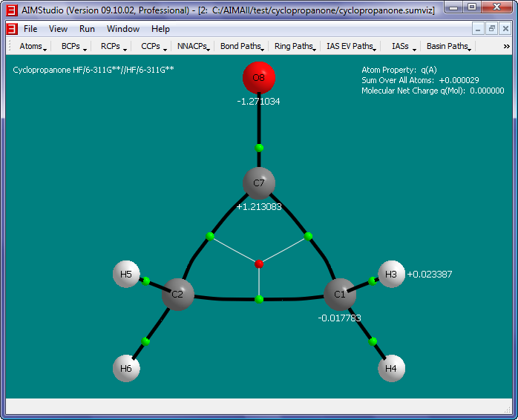This screenshot has height=420, width=518.
Task: Click the AIMStudio document icon in menu bar
Action: coord(11,29)
